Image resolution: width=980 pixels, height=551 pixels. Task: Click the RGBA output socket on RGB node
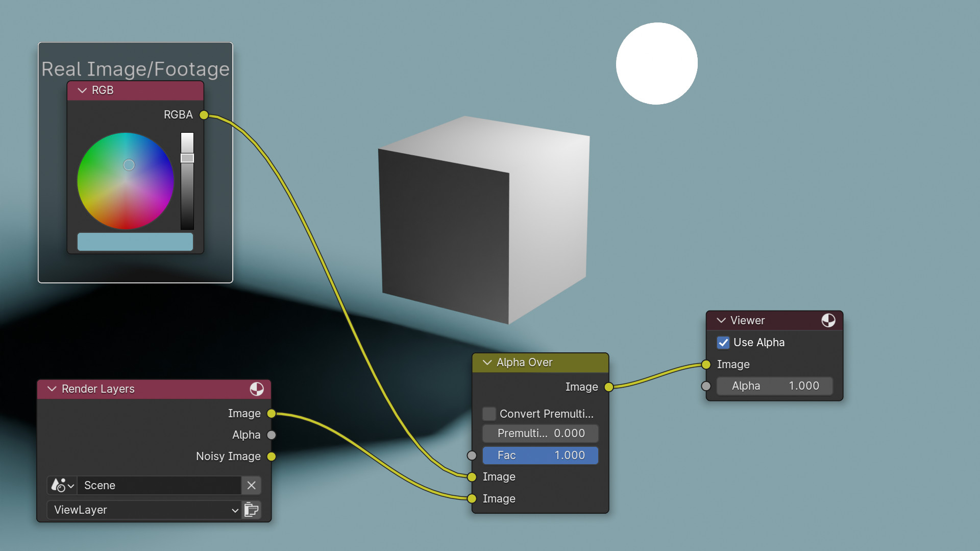[204, 115]
